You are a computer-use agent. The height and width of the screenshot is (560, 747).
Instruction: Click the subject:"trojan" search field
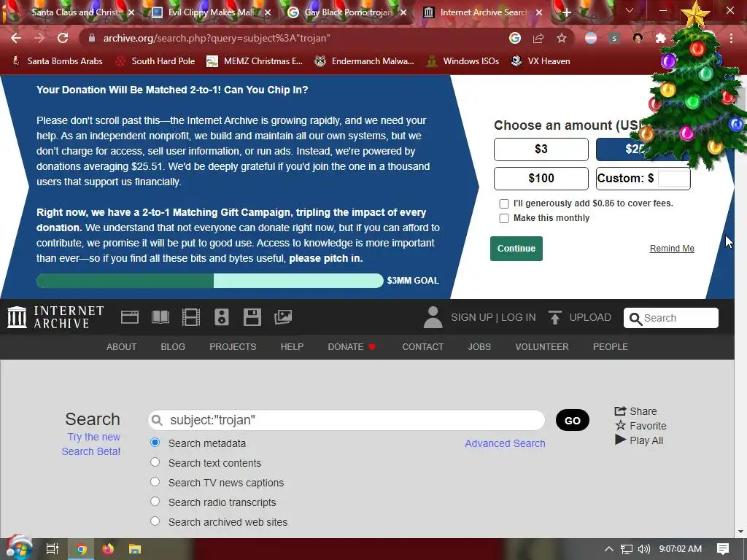pos(347,420)
